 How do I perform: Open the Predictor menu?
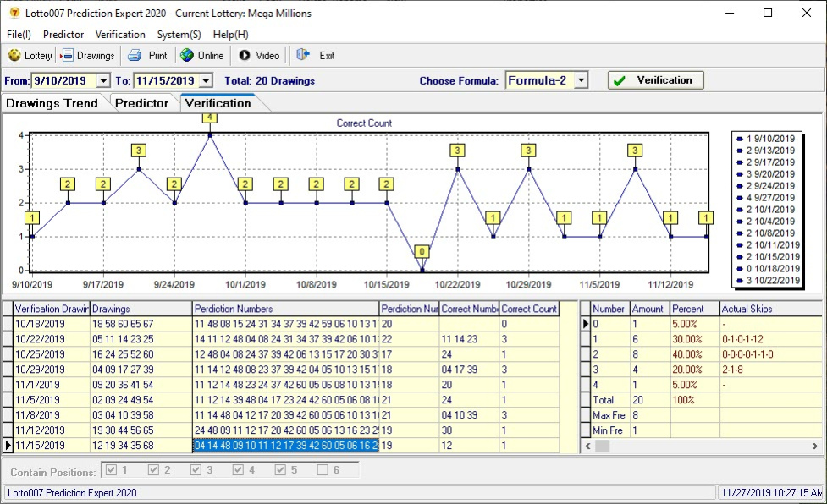tap(63, 34)
